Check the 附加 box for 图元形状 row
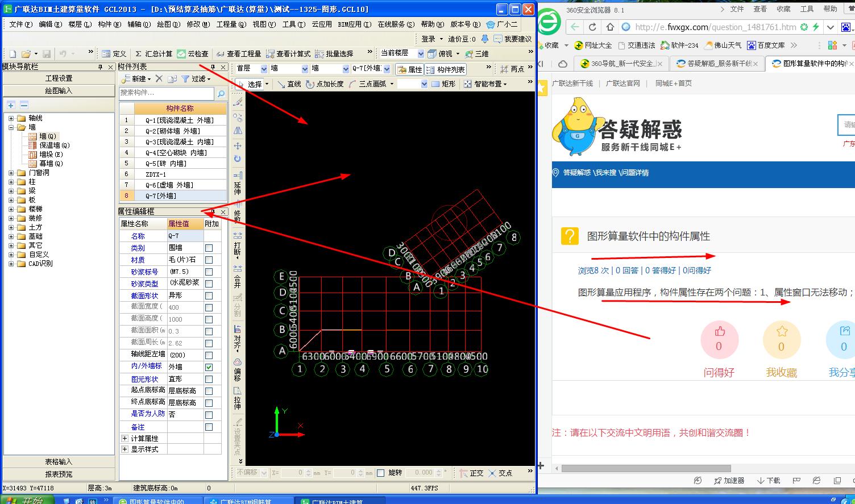This screenshot has width=855, height=504. pyautogui.click(x=209, y=379)
